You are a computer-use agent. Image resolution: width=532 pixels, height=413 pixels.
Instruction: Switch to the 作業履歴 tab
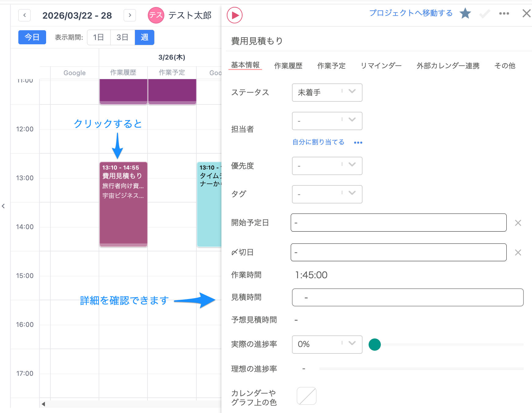coord(288,65)
